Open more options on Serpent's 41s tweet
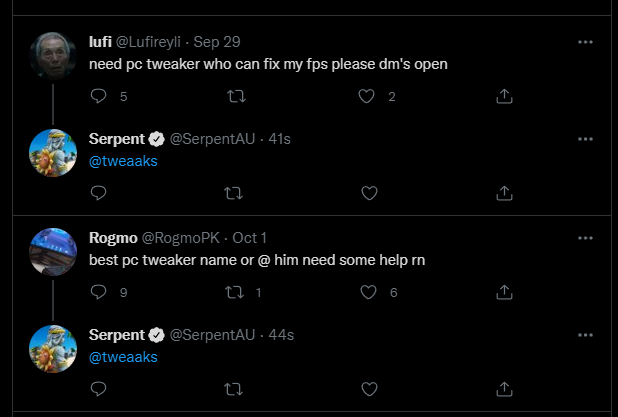 pos(585,139)
